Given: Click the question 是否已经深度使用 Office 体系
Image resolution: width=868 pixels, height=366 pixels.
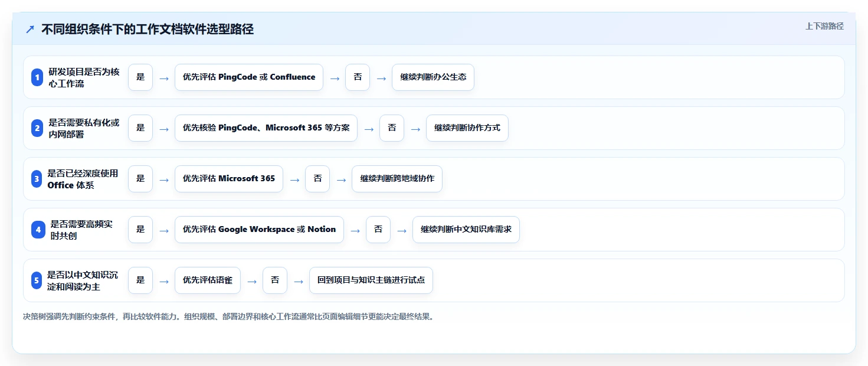Looking at the screenshot, I should (x=83, y=179).
